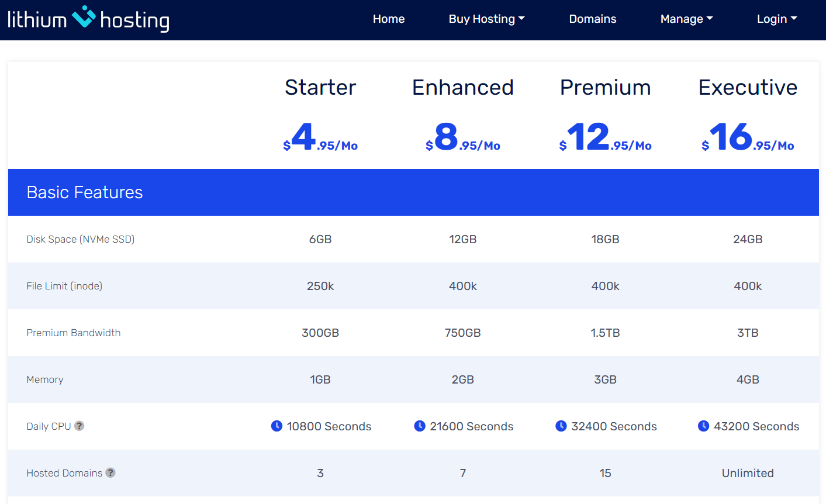Go to the Home page

(389, 19)
